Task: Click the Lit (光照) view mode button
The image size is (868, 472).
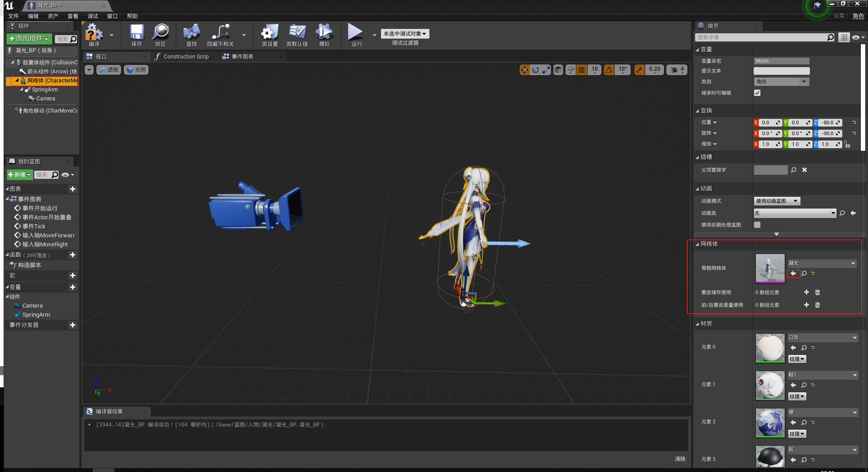Action: pyautogui.click(x=136, y=70)
